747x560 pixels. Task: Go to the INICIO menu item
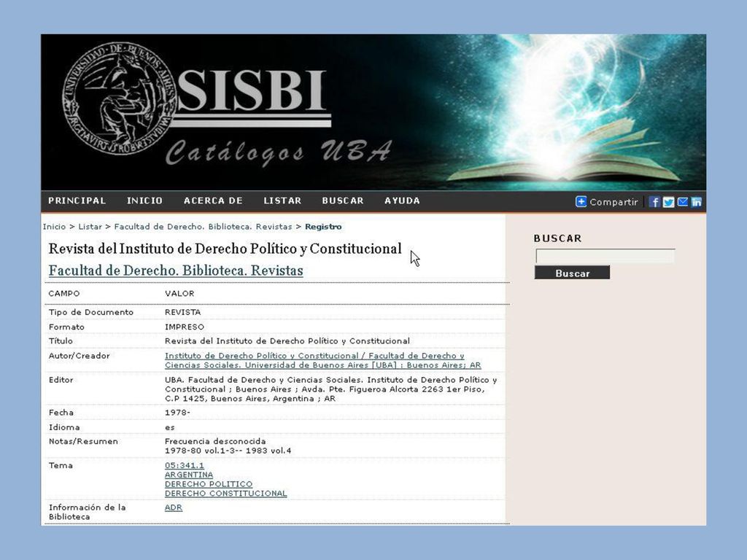tap(145, 201)
